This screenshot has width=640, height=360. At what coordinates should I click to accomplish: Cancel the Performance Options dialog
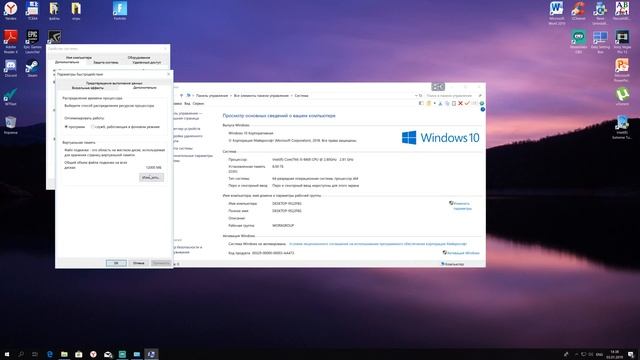pyautogui.click(x=139, y=263)
